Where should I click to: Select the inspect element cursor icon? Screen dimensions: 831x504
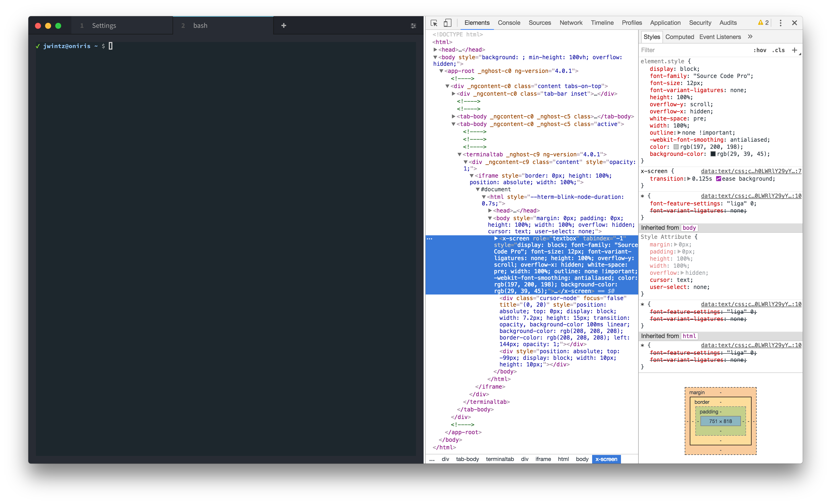point(434,23)
